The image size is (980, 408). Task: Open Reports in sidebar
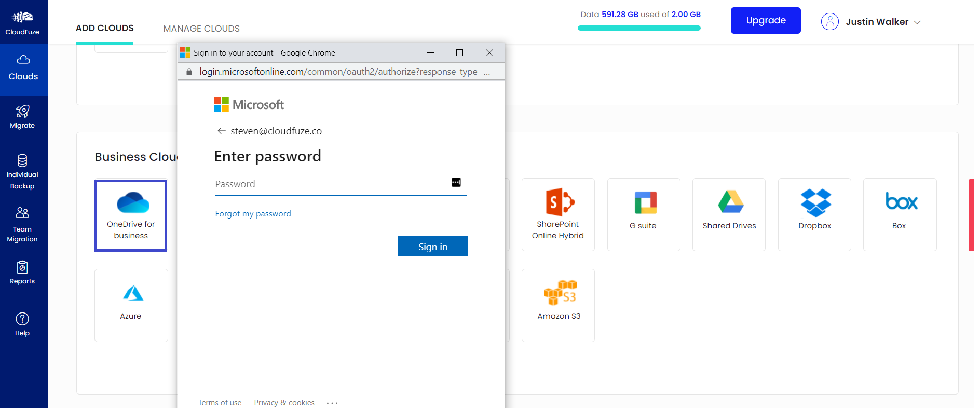22,273
